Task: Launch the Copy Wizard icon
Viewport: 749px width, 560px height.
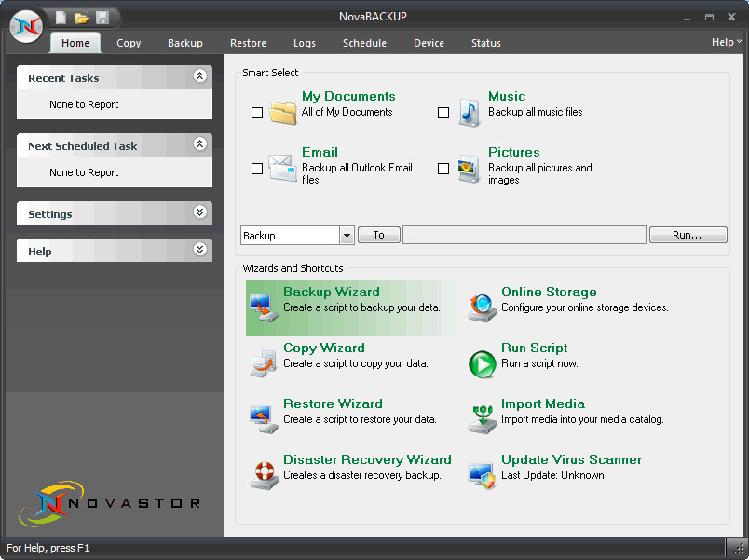Action: (x=264, y=363)
